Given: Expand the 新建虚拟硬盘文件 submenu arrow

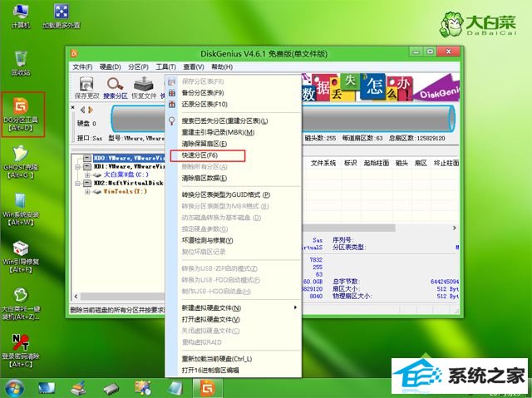Looking at the screenshot, I should click(296, 307).
